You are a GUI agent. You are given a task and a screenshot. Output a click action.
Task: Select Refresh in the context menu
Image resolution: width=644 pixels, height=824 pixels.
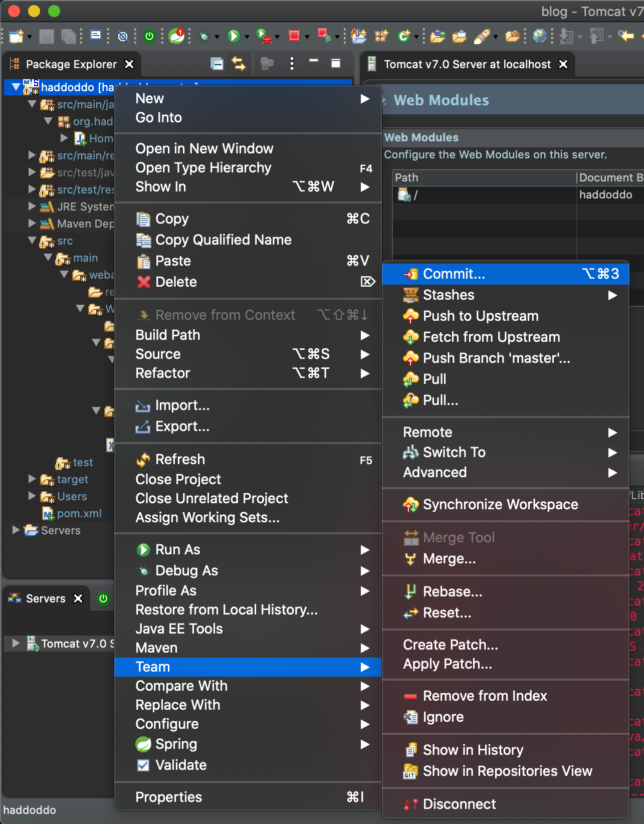(x=248, y=459)
